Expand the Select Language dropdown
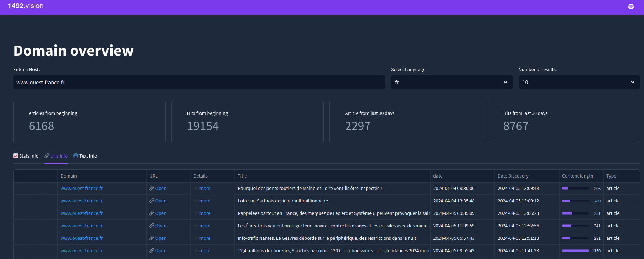This screenshot has width=644, height=259. point(451,82)
